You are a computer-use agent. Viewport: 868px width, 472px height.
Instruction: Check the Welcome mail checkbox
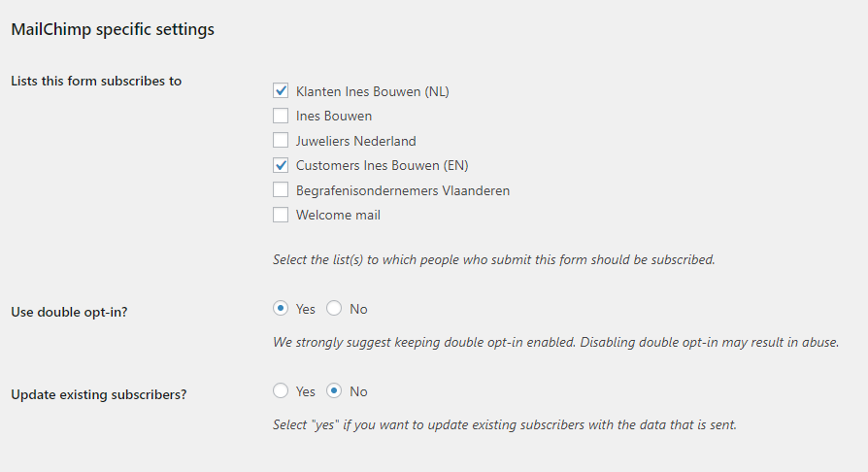pyautogui.click(x=281, y=215)
